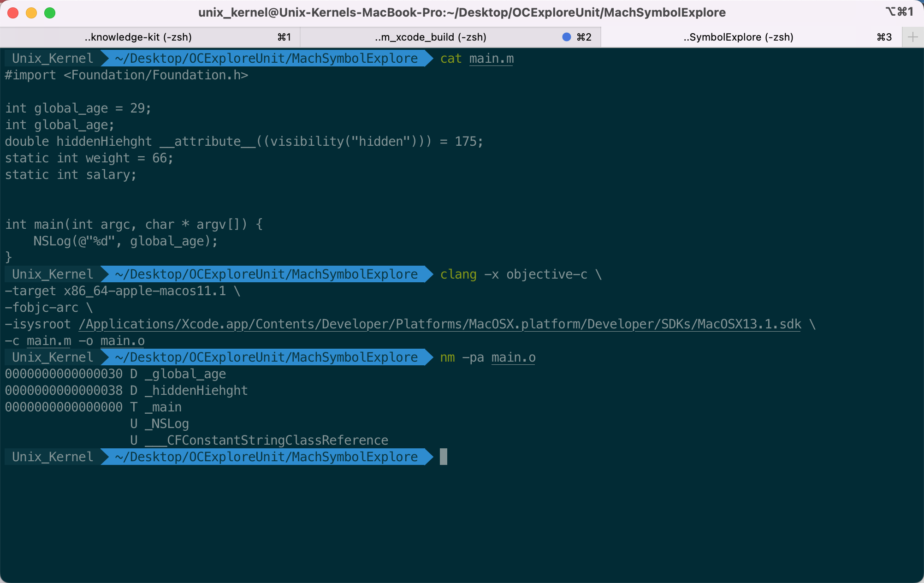Click the blue activity dot on xcode_build tab
924x583 pixels.
tap(567, 37)
